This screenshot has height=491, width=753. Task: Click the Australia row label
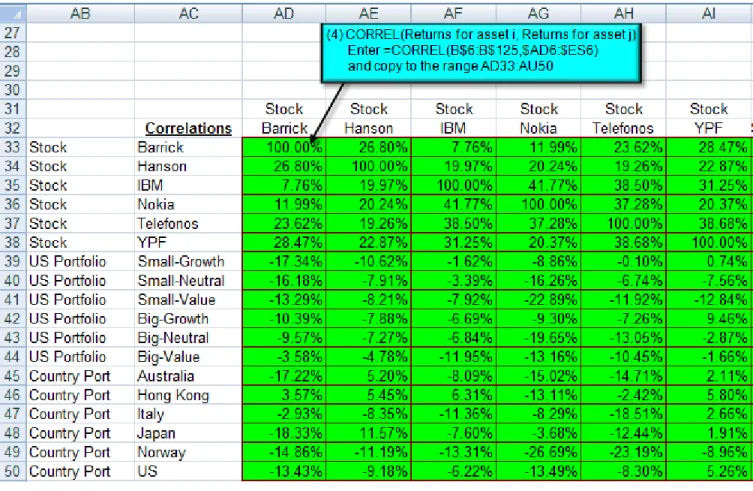[x=188, y=376]
